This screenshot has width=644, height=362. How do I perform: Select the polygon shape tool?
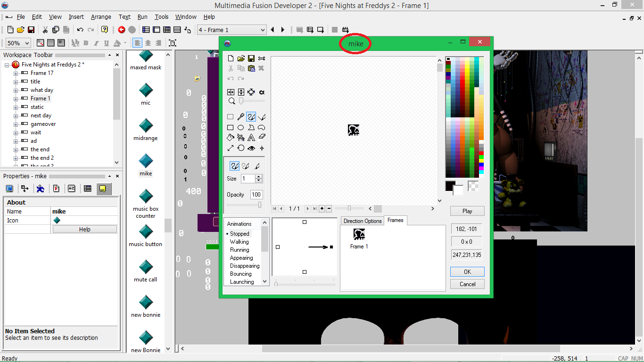pos(251,127)
